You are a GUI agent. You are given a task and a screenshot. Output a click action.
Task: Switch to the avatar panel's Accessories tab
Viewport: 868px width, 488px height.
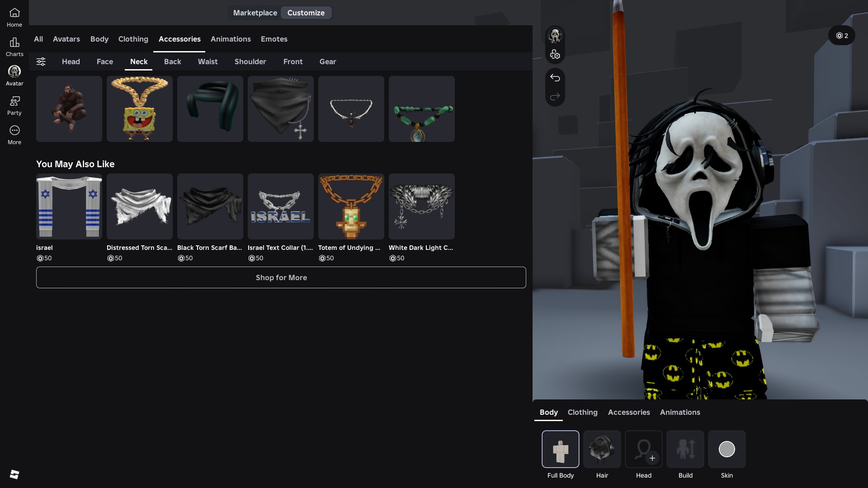629,412
